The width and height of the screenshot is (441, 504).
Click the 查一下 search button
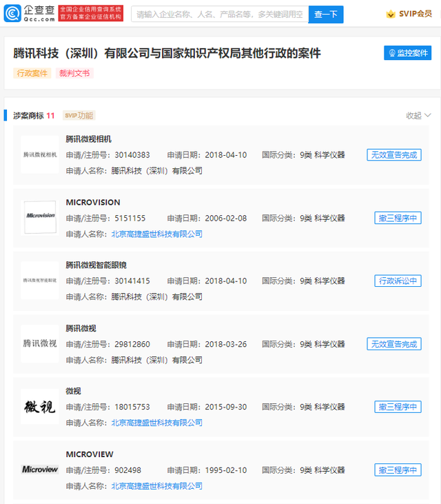click(x=326, y=14)
